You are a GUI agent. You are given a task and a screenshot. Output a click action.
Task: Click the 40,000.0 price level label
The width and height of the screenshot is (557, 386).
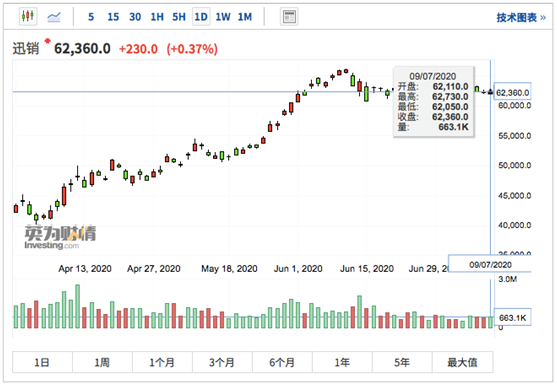coord(515,225)
